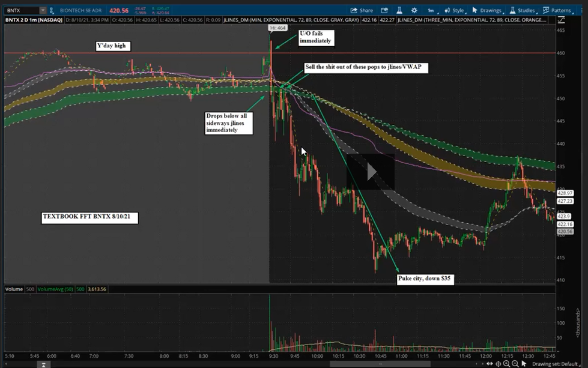The height and width of the screenshot is (368, 588).
Task: Click the L: 420.56 low value
Action: 169,20
